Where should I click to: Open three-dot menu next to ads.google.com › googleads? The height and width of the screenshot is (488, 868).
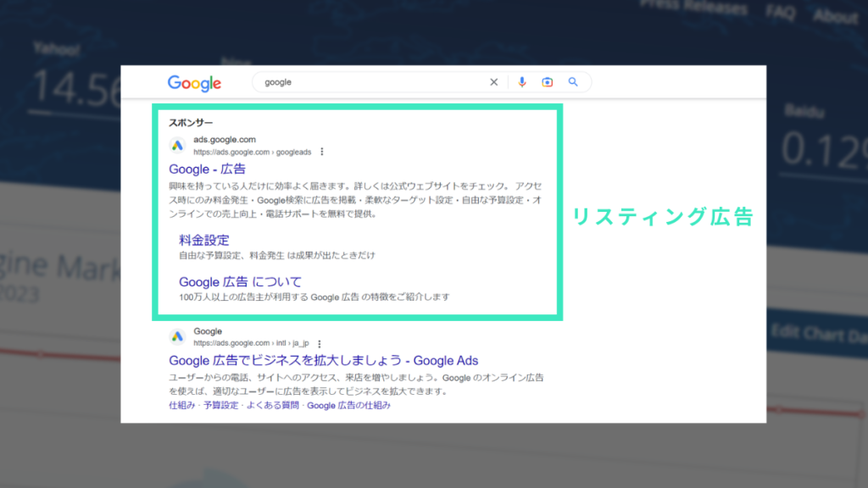pos(322,152)
